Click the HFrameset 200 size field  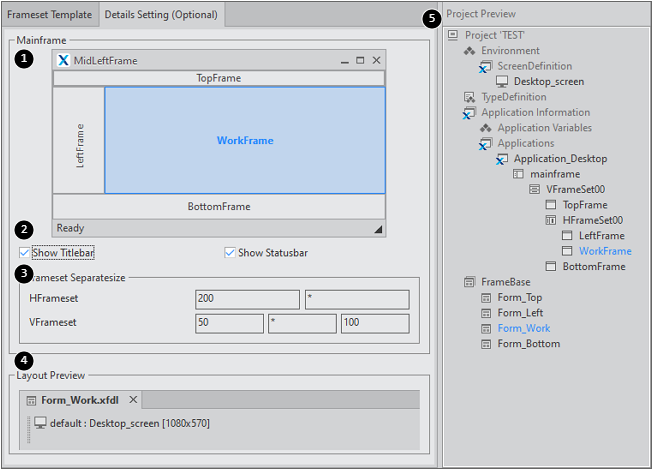(247, 299)
